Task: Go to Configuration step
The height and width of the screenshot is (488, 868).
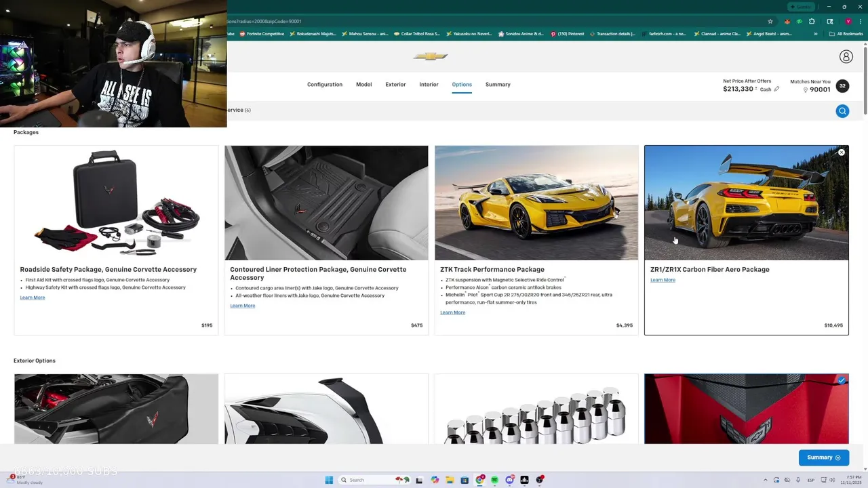Action: pyautogui.click(x=325, y=85)
